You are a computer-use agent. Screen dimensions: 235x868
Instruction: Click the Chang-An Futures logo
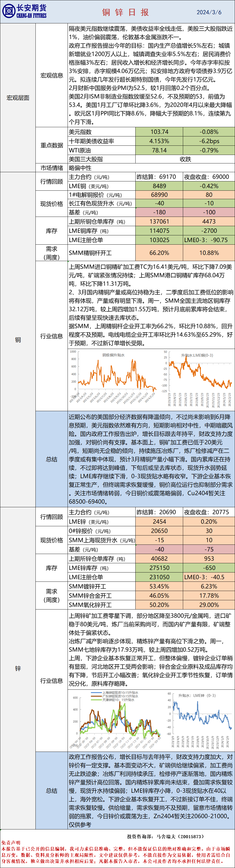(x=24, y=12)
